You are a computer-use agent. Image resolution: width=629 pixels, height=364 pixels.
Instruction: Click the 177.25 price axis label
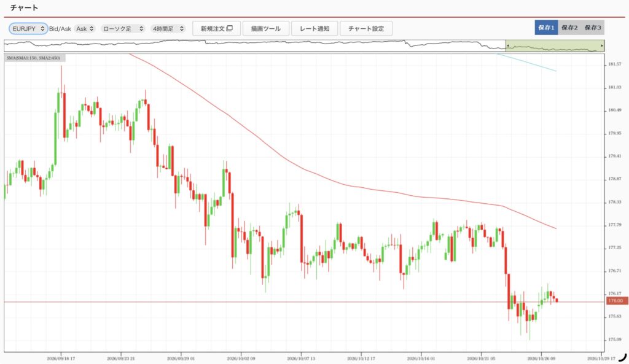[614, 248]
